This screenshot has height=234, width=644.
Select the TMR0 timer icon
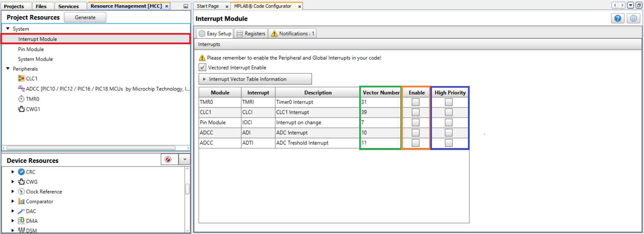click(21, 99)
